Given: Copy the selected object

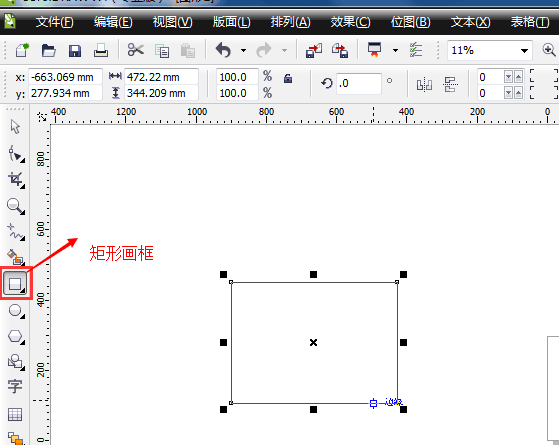Looking at the screenshot, I should click(162, 51).
